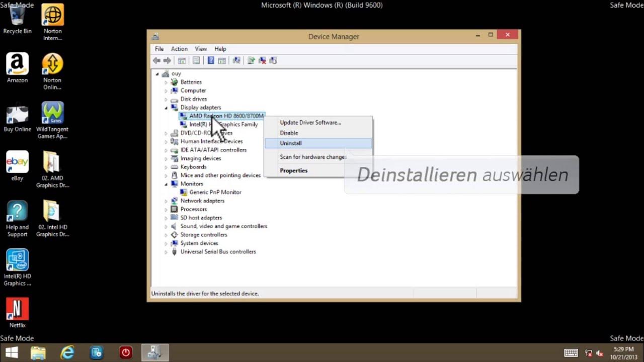Expand the Batteries node
644x362 pixels.
pyautogui.click(x=166, y=82)
